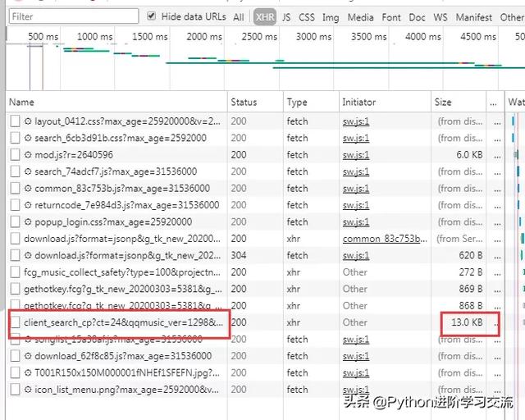Click the 2000 ms marker on timeline

click(198, 36)
